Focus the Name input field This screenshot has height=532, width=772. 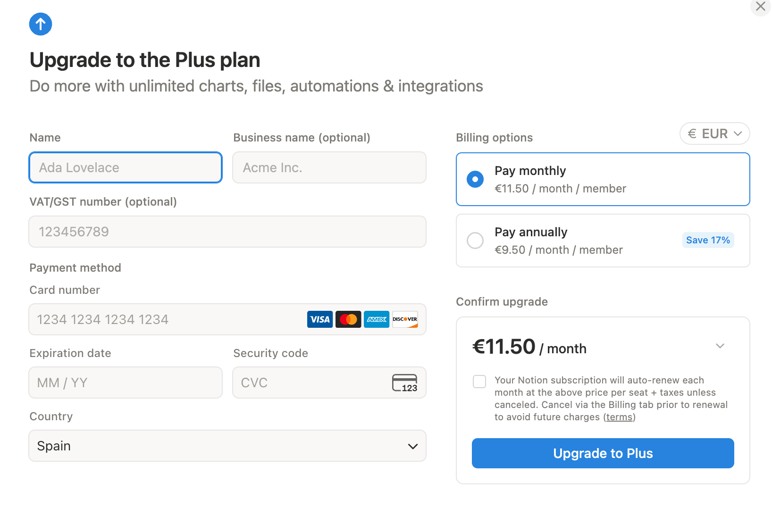[126, 167]
